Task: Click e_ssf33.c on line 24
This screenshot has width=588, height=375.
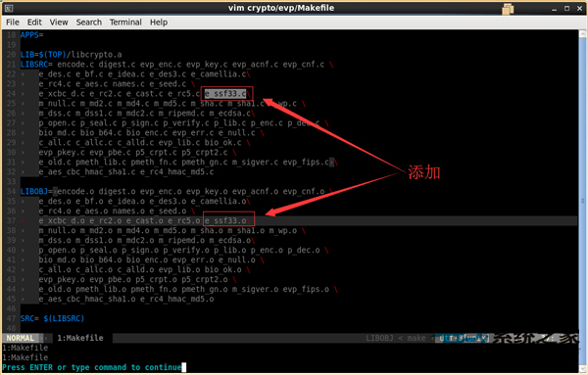Action: (x=225, y=94)
